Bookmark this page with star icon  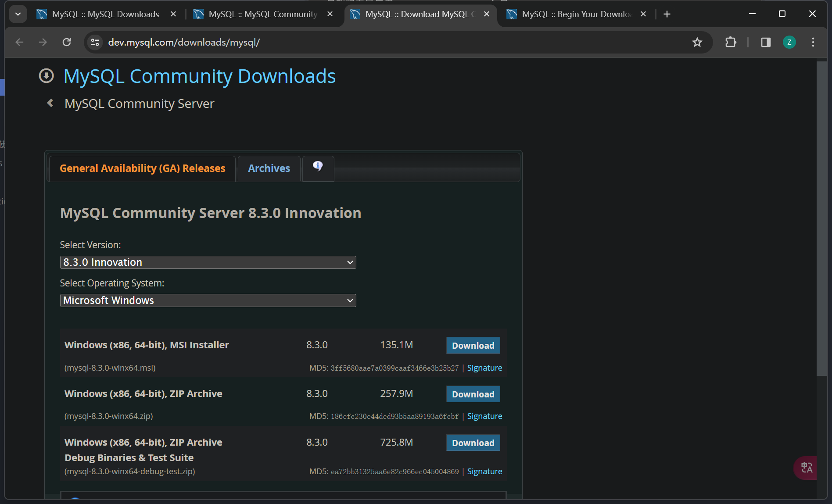697,42
